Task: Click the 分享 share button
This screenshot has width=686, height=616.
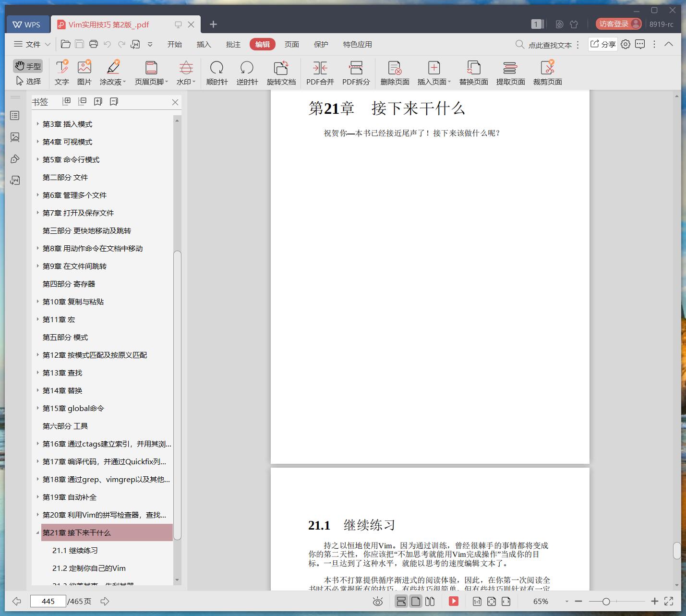Action: [603, 44]
